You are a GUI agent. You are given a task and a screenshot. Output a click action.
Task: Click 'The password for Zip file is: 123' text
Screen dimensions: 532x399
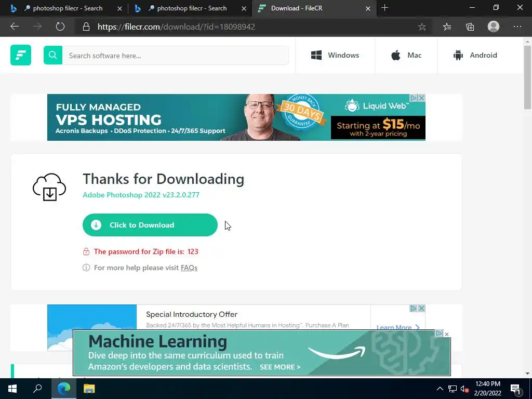(x=146, y=251)
